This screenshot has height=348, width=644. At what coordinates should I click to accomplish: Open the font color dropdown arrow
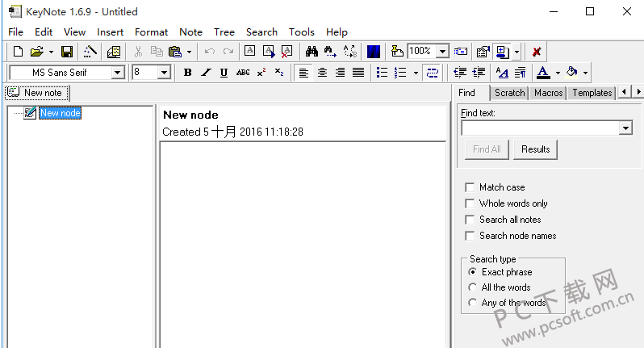(x=558, y=73)
